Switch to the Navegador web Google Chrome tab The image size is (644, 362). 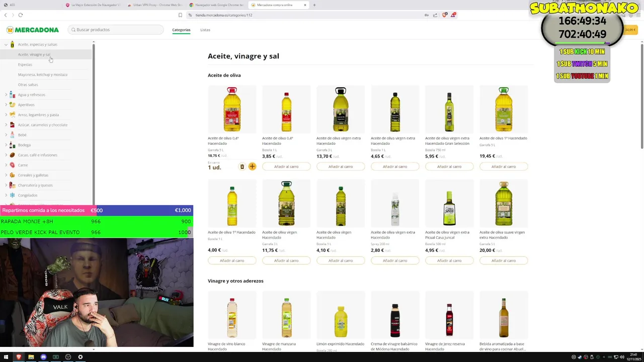coord(216,5)
